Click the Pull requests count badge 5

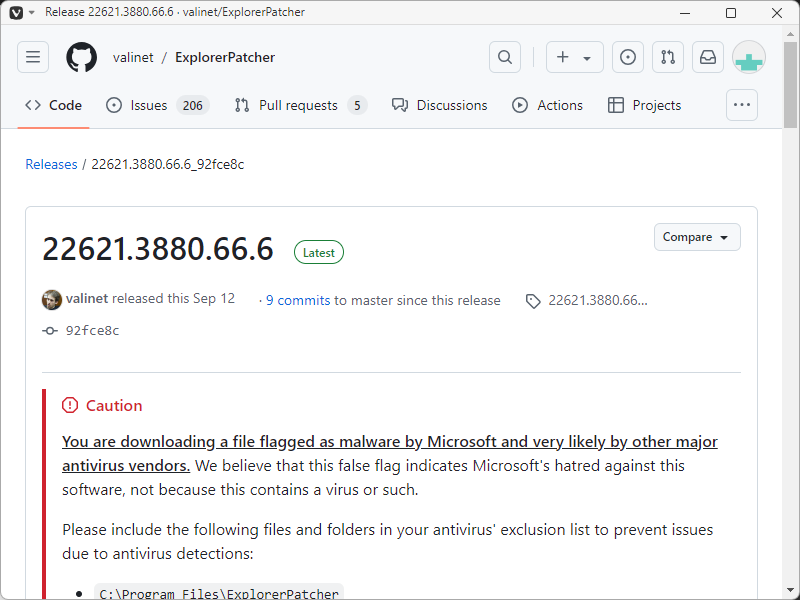point(357,106)
